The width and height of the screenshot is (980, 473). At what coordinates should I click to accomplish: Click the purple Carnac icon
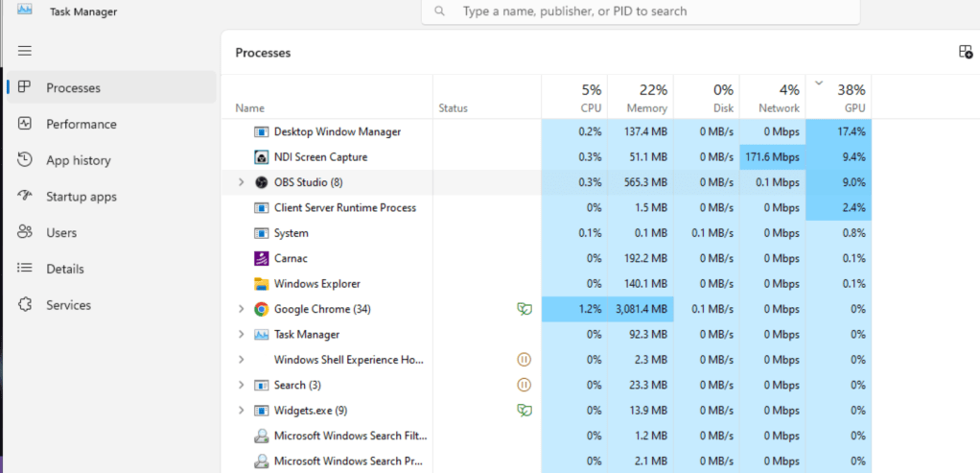[x=261, y=258]
